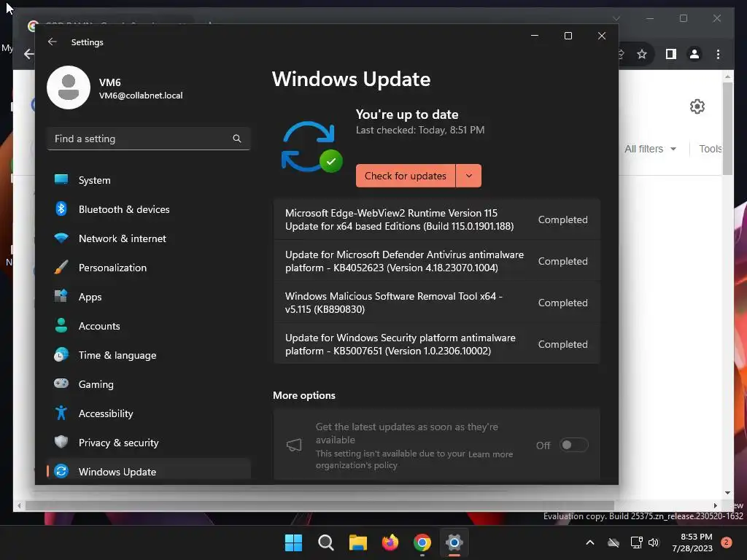Click the Chrome vertical scrollbar
Image resolution: width=747 pixels, height=560 pixels.
(727, 128)
